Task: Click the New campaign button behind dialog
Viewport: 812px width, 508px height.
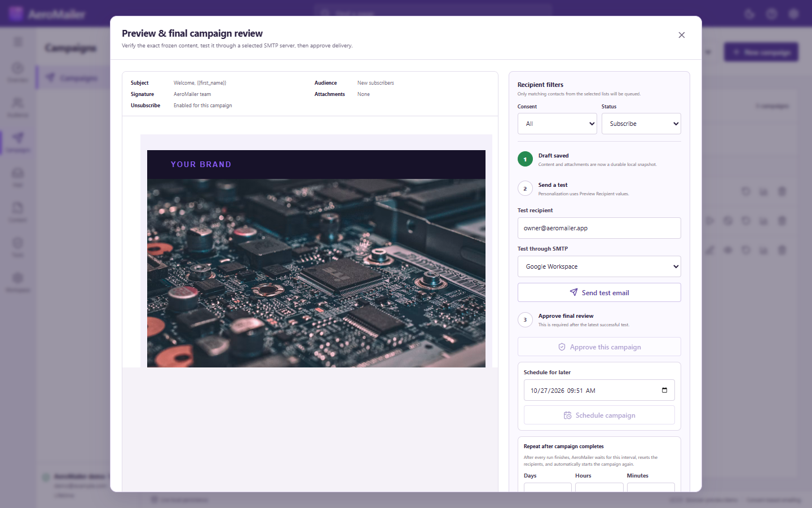Action: point(761,52)
